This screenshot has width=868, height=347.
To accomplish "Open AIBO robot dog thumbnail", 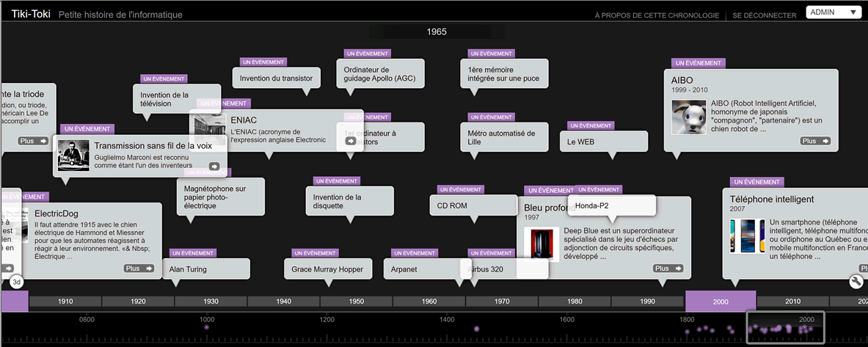I will click(x=689, y=117).
